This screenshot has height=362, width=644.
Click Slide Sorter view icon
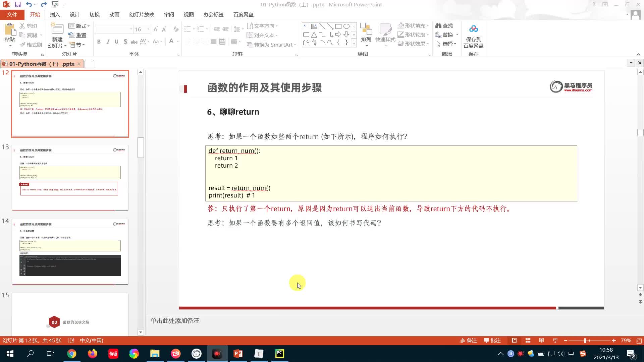pyautogui.click(x=528, y=340)
